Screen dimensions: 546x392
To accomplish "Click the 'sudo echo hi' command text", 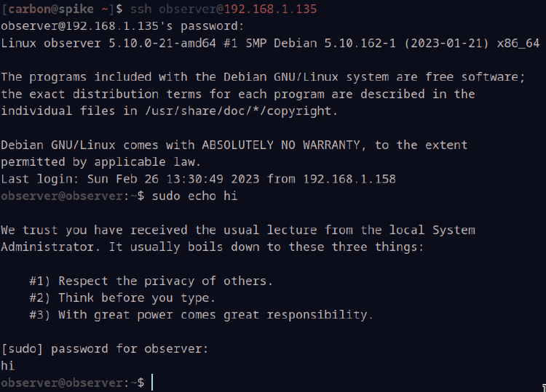I will pyautogui.click(x=195, y=196).
